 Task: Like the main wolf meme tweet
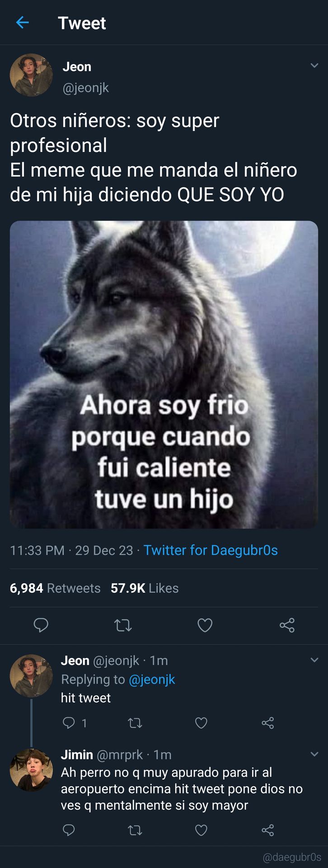pos(205,625)
